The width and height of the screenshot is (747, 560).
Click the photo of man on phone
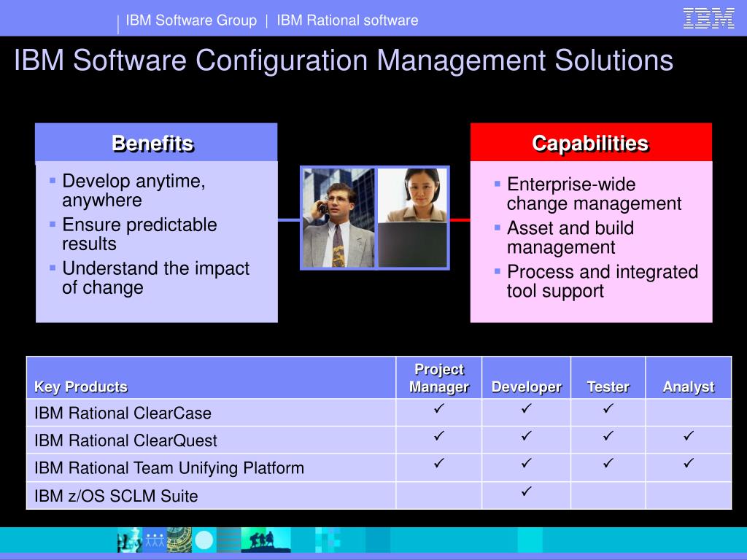[x=338, y=218]
